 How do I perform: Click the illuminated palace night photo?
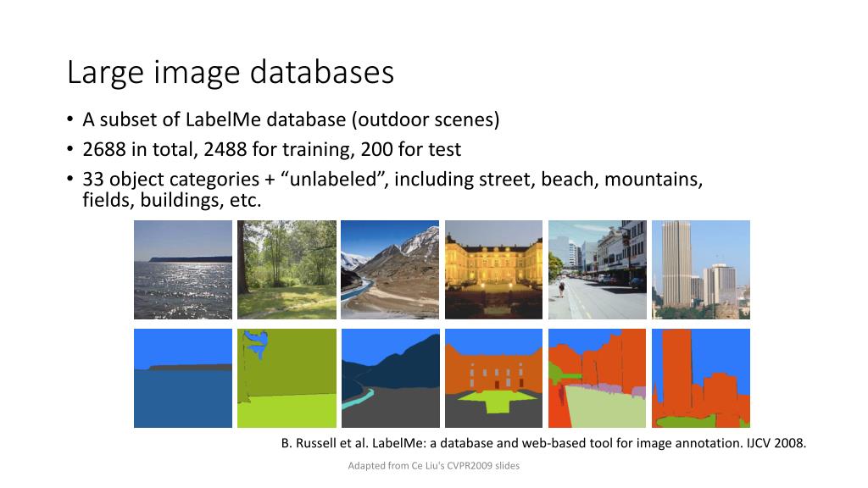click(494, 269)
